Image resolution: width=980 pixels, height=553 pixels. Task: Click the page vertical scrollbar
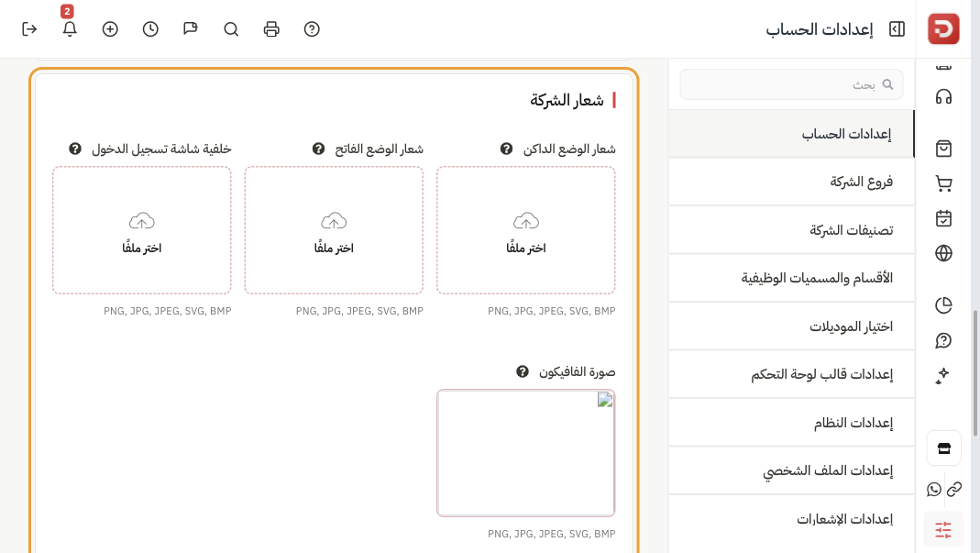coord(975,373)
